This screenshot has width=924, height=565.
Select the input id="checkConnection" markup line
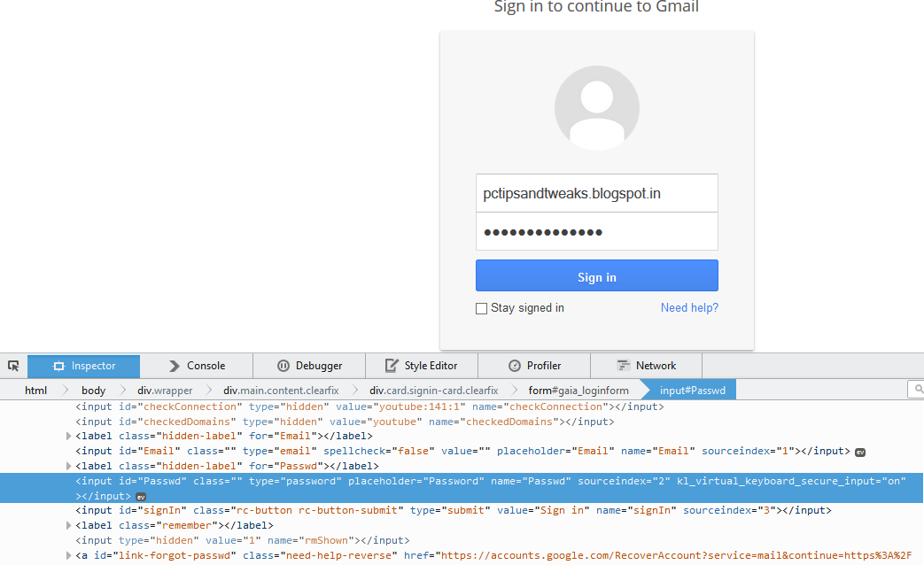369,406
